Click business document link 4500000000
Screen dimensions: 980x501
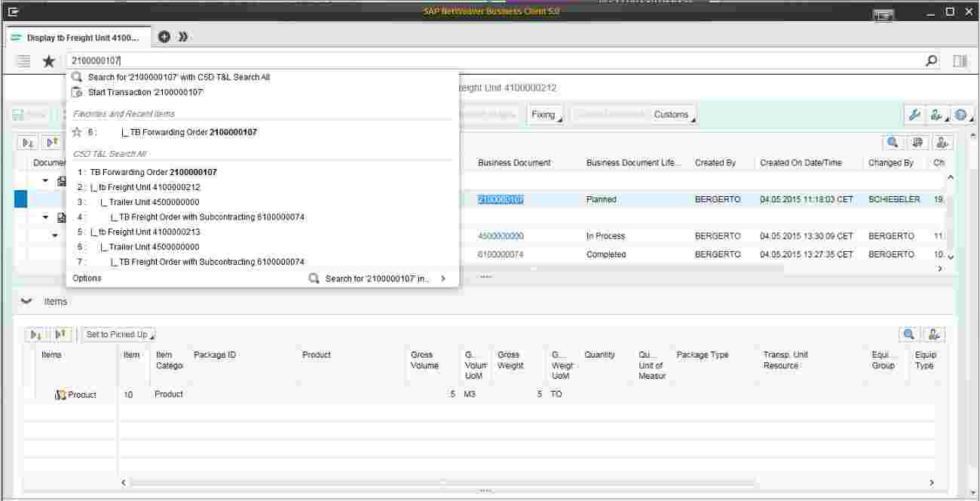(501, 236)
